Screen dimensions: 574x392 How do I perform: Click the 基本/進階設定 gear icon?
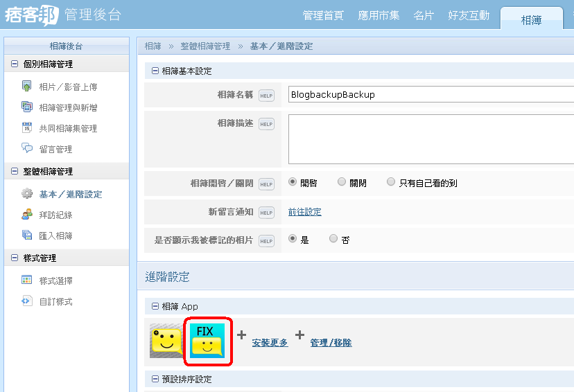pyautogui.click(x=27, y=193)
